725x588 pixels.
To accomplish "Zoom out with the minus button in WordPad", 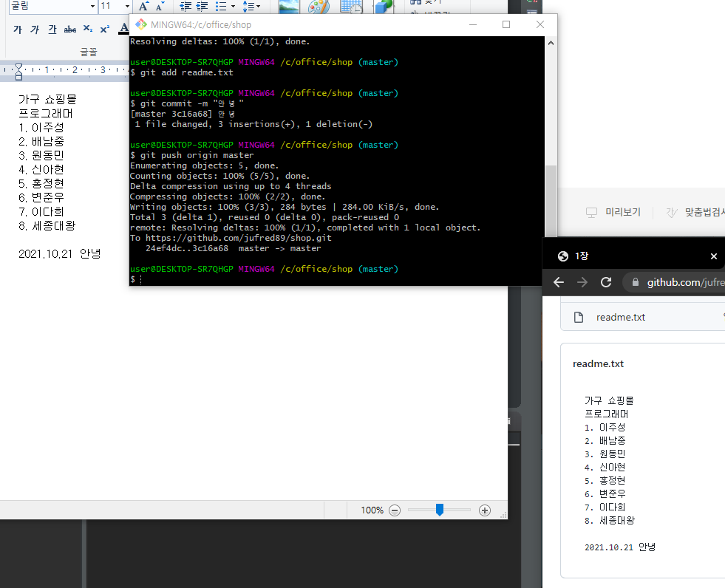I will 395,510.
